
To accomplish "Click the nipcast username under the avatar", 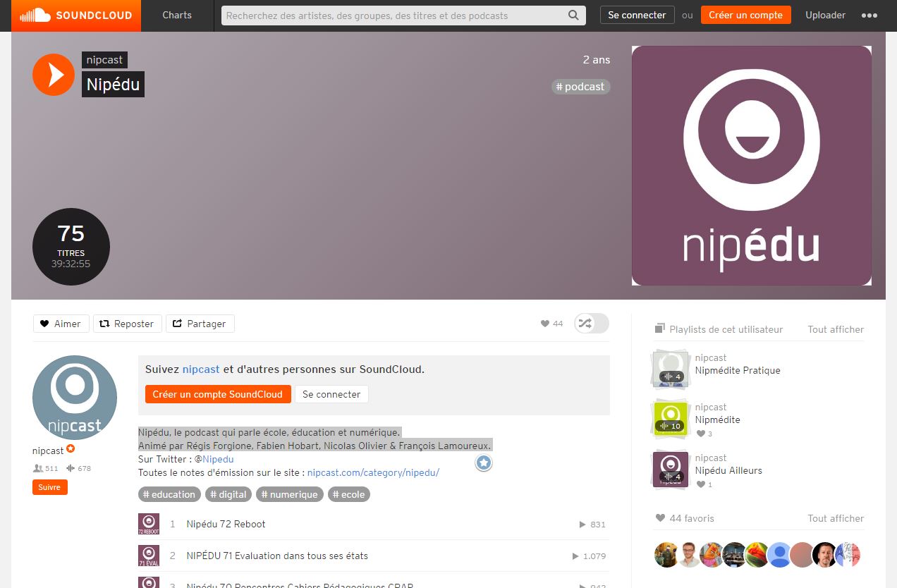I will 48,451.
